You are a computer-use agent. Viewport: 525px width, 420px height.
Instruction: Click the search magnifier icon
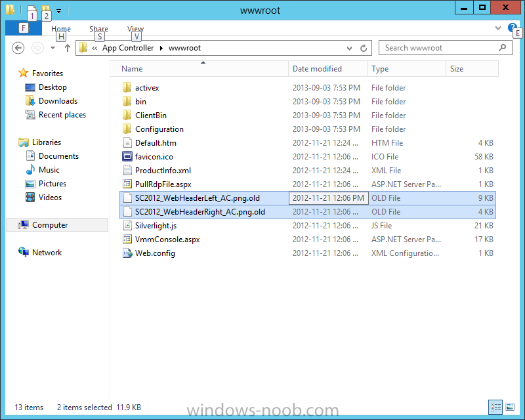(503, 48)
